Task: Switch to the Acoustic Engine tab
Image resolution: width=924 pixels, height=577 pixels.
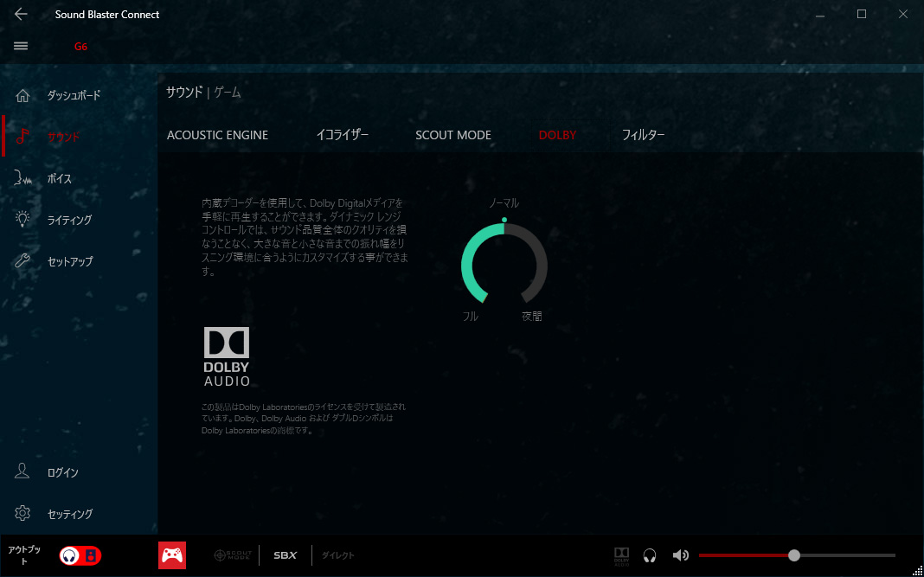Action: (217, 135)
